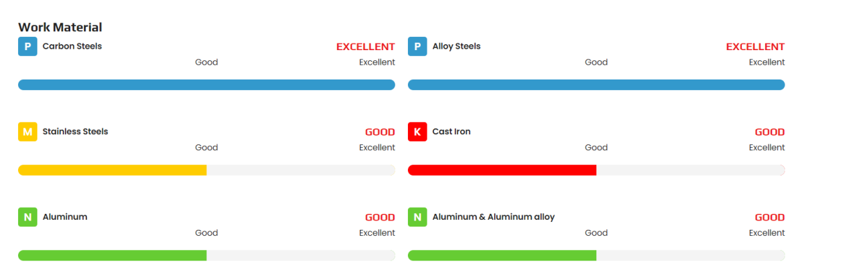Click the Alloy Steels label
The width and height of the screenshot is (868, 280).
[x=457, y=46]
